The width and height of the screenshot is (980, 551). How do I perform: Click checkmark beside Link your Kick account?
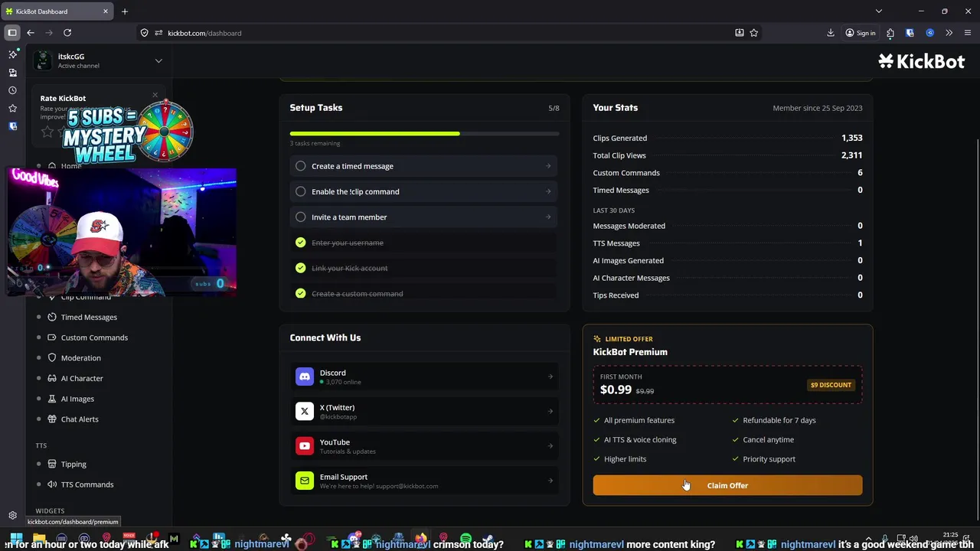[x=301, y=268]
